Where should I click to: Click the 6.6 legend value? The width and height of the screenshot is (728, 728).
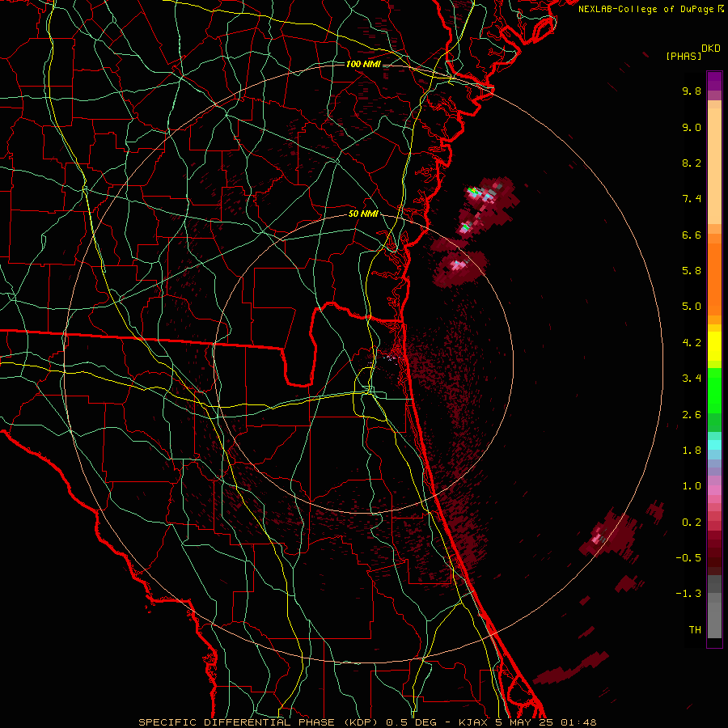click(x=692, y=235)
